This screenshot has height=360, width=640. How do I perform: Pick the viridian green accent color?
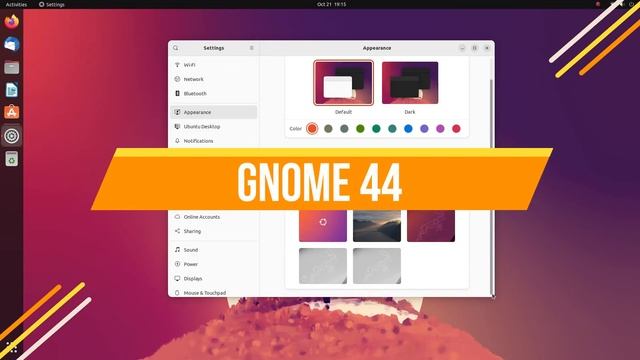tap(376, 129)
